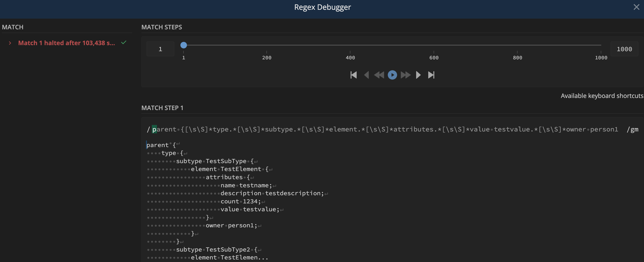
Task: Click 'value testvalue;' line
Action: pyautogui.click(x=250, y=209)
